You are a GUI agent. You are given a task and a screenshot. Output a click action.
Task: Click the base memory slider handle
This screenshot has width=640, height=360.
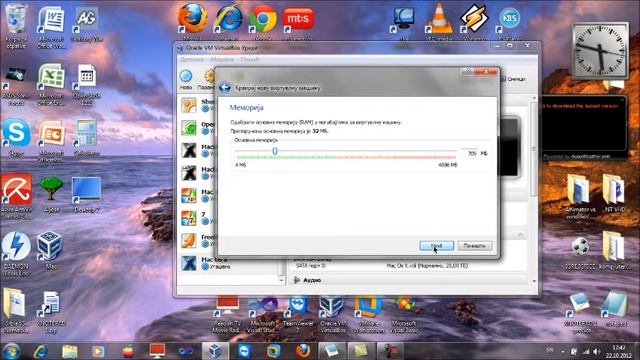[275, 151]
